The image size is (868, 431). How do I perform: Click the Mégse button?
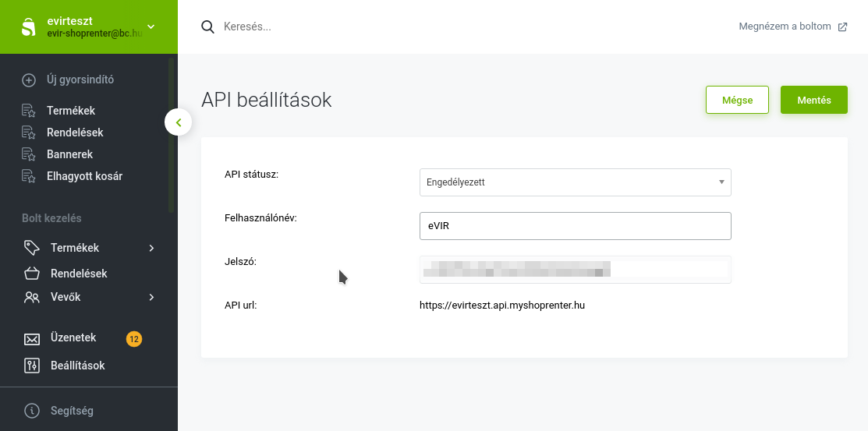(737, 100)
